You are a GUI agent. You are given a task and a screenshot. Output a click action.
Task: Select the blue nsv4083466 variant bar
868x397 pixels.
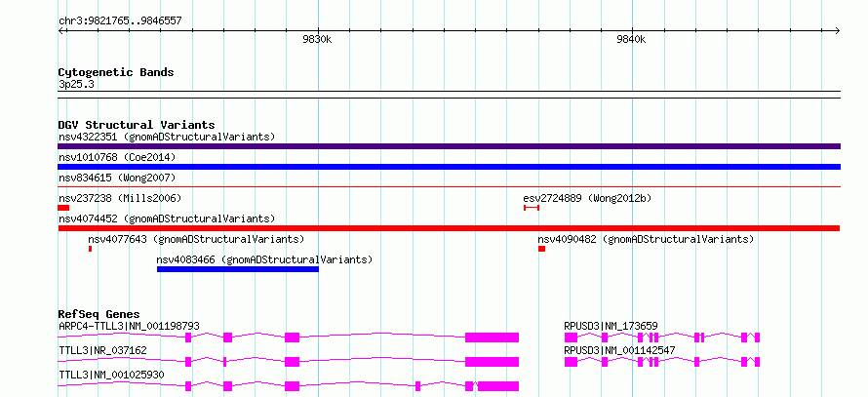click(238, 269)
